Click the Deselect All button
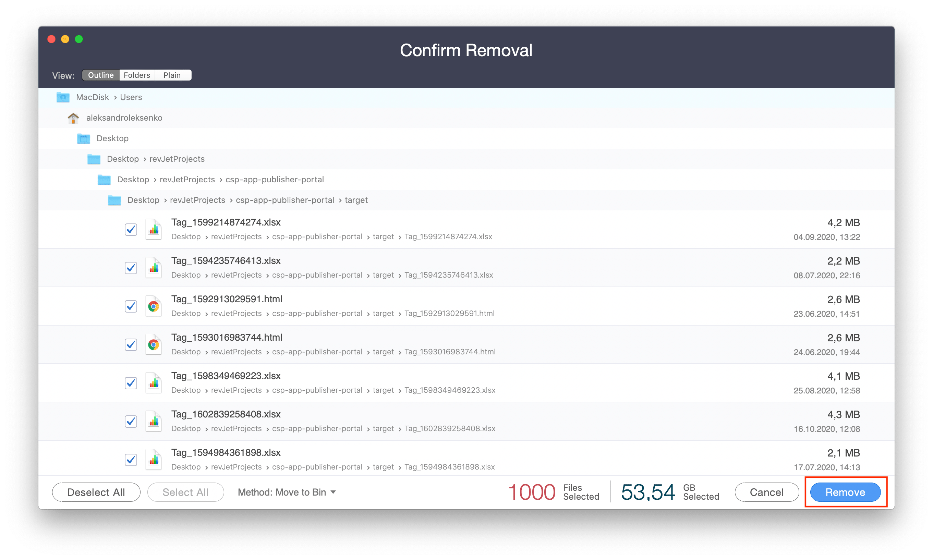 [96, 492]
